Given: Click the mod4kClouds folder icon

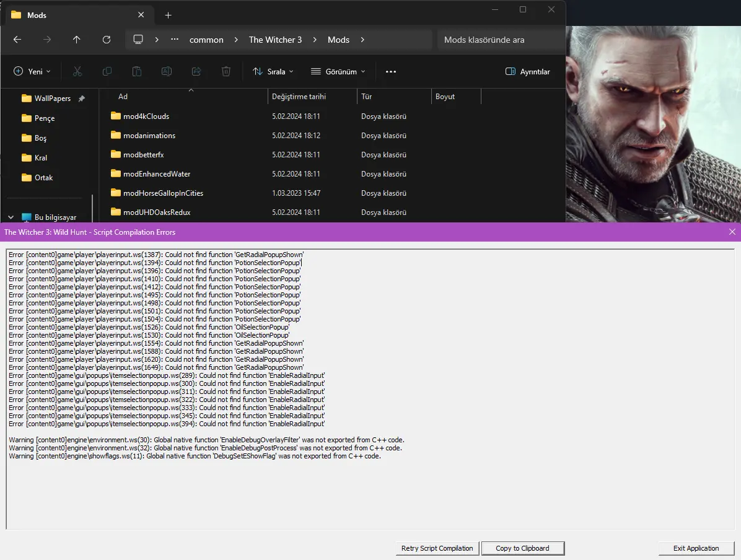Looking at the screenshot, I should [116, 116].
